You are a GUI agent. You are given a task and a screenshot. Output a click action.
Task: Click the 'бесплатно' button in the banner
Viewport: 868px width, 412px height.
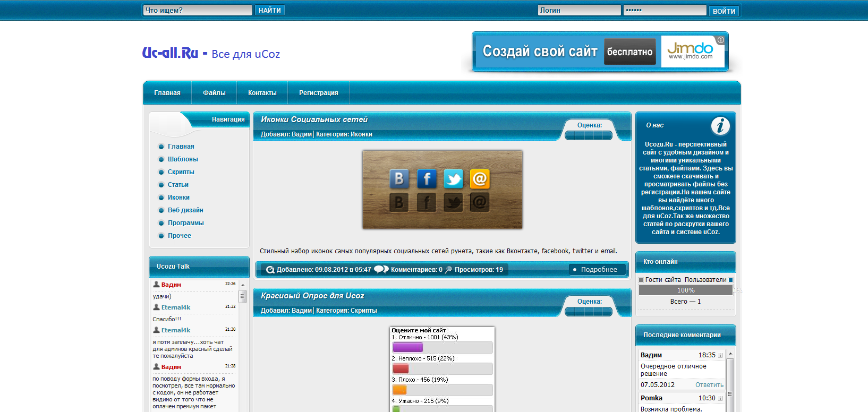[630, 51]
